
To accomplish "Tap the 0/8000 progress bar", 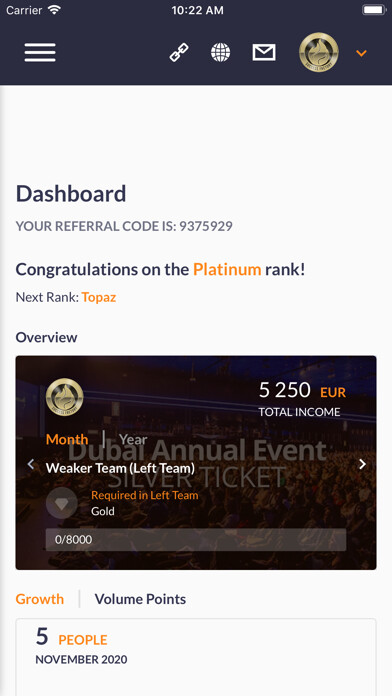I will 196,540.
